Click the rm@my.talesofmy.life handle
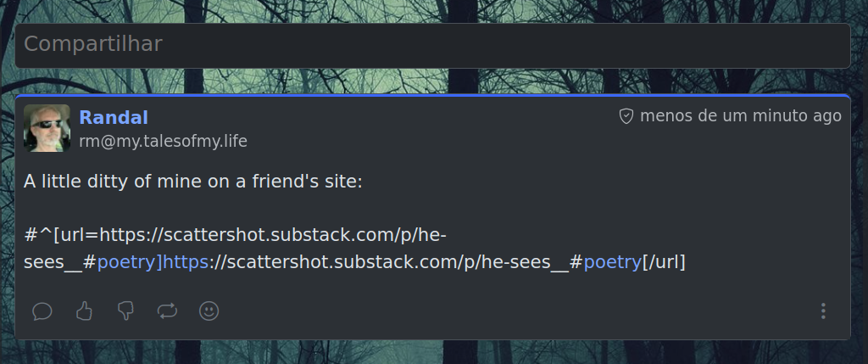Image resolution: width=868 pixels, height=364 pixels. [x=164, y=142]
